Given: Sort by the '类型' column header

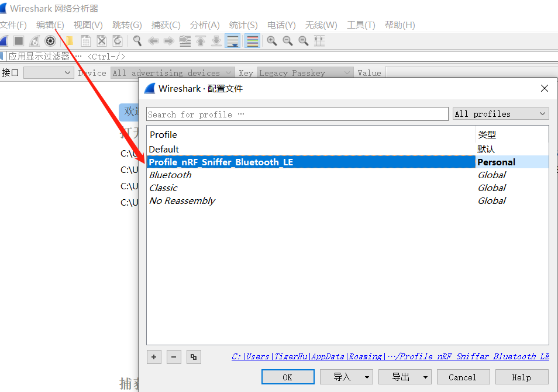Looking at the screenshot, I should point(512,135).
